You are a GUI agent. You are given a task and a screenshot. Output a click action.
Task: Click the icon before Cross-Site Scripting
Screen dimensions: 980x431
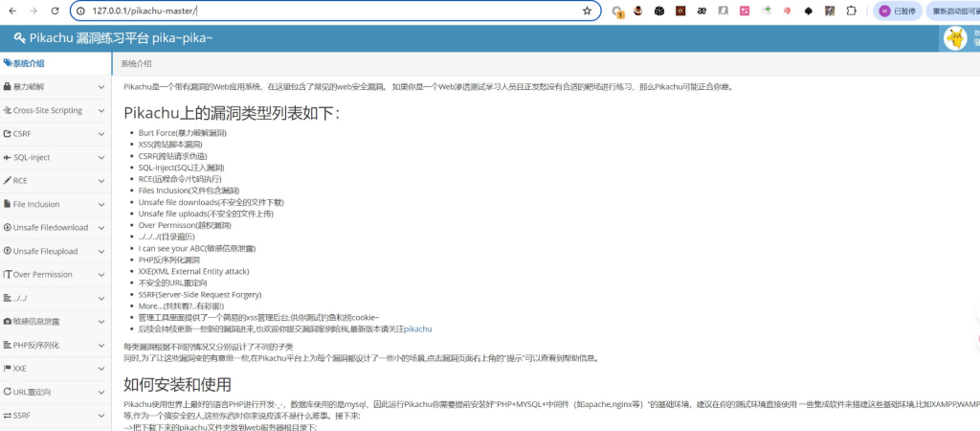8,110
